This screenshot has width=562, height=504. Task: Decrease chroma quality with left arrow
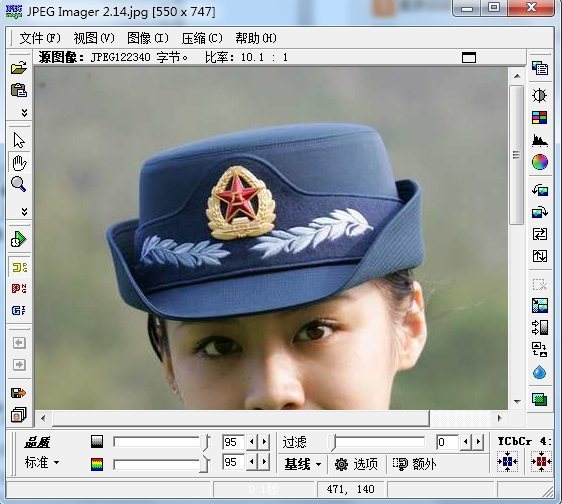point(252,462)
